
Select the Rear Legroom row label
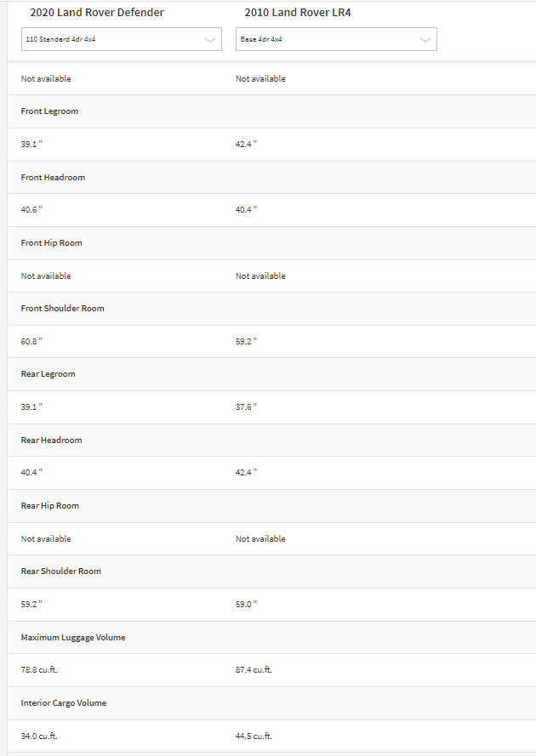(x=48, y=374)
